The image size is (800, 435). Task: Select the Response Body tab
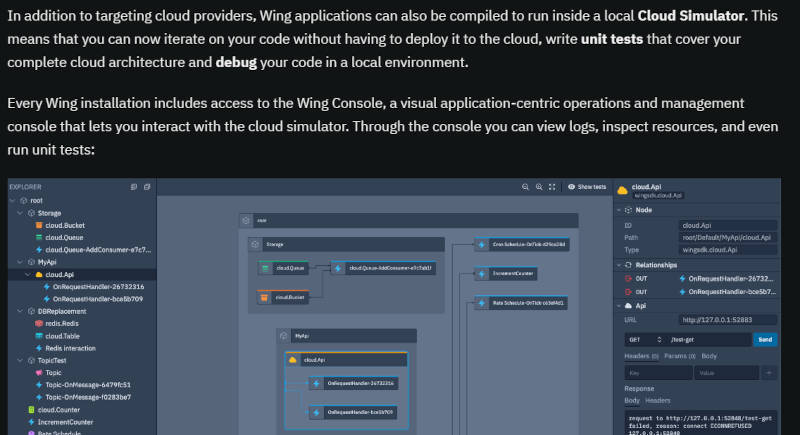point(632,400)
